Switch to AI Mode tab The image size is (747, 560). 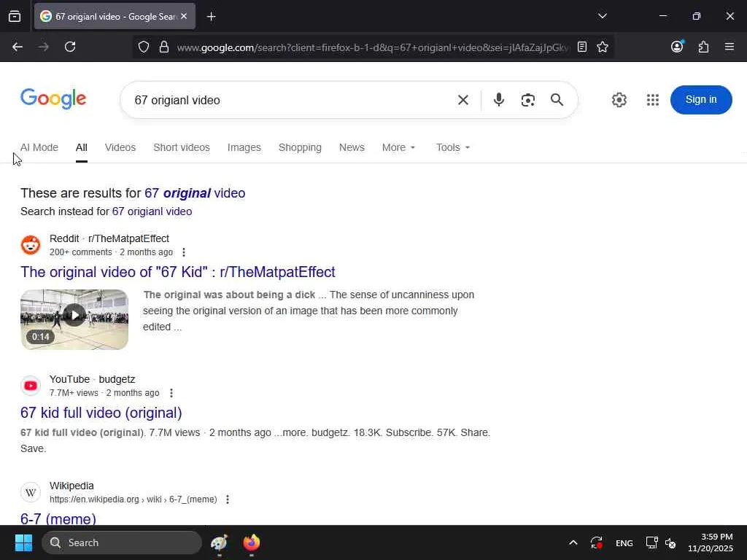coord(39,147)
